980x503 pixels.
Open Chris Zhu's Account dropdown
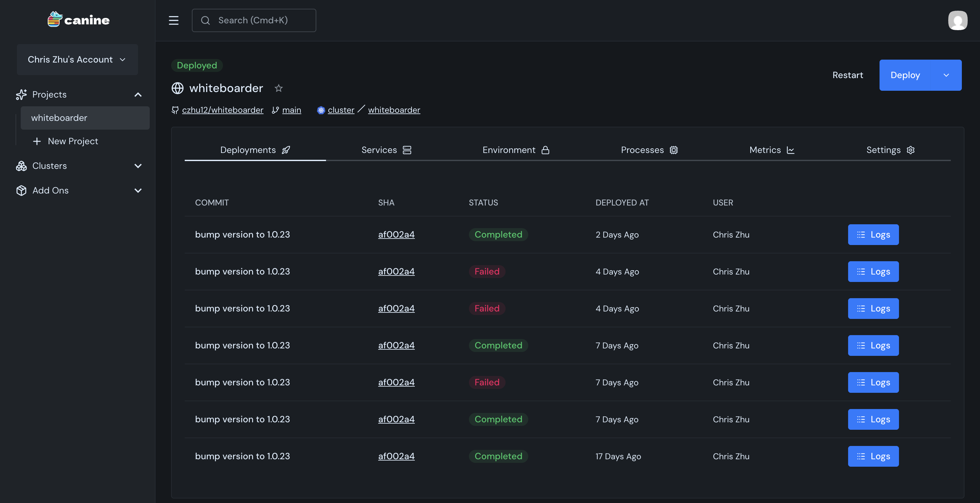[x=77, y=60]
